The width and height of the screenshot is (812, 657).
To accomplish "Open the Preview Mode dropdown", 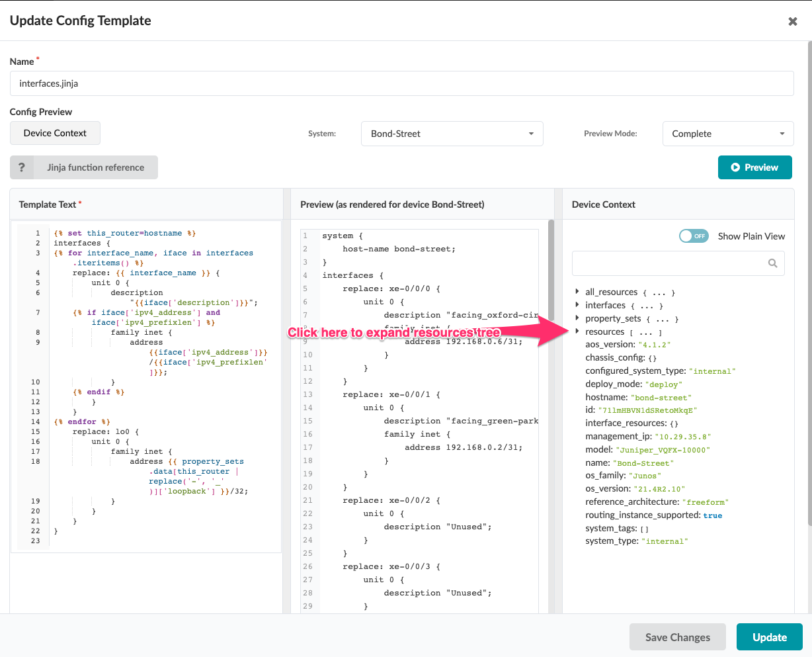I will coord(727,134).
